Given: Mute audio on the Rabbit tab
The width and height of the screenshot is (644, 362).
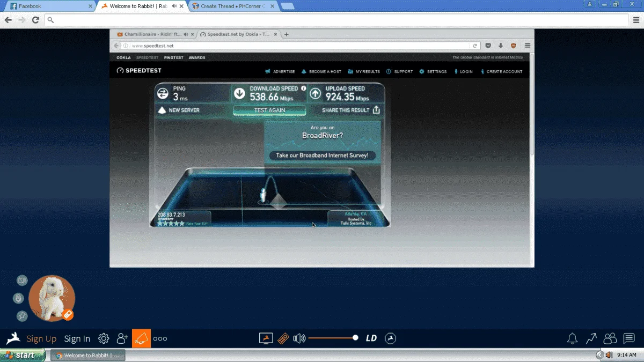Looking at the screenshot, I should click(174, 6).
